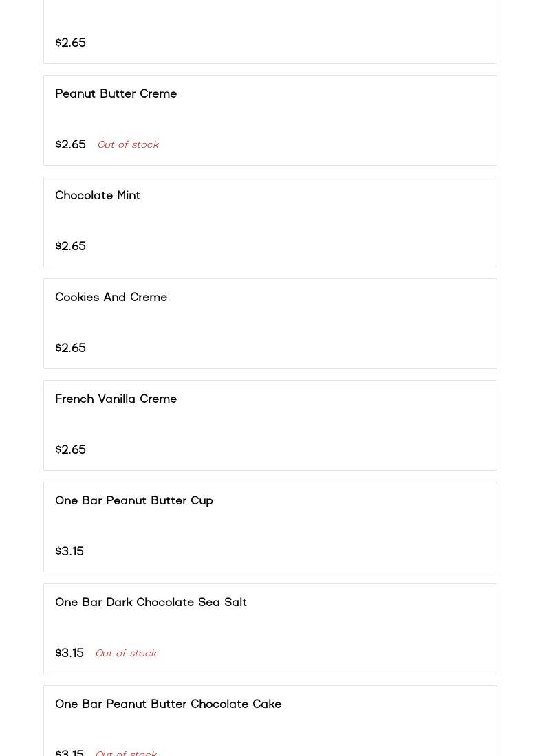Click the $2.65 price under Chocolate Mint
540x756 pixels.
click(x=70, y=246)
